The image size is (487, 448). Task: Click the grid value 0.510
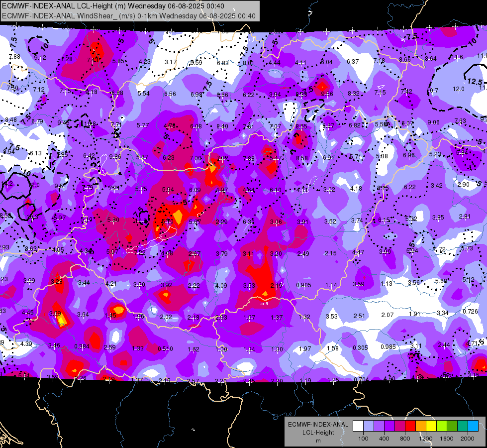165,349
